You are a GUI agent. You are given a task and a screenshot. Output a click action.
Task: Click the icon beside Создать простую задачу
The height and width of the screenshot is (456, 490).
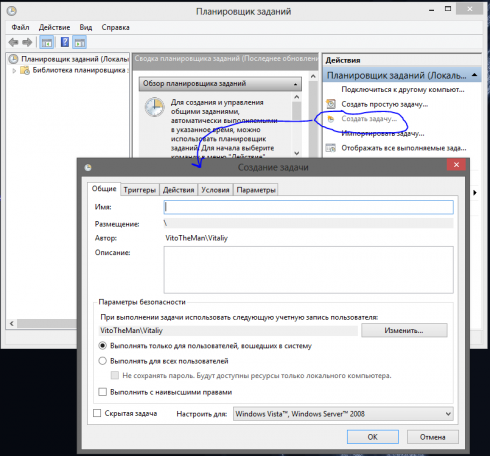[331, 104]
